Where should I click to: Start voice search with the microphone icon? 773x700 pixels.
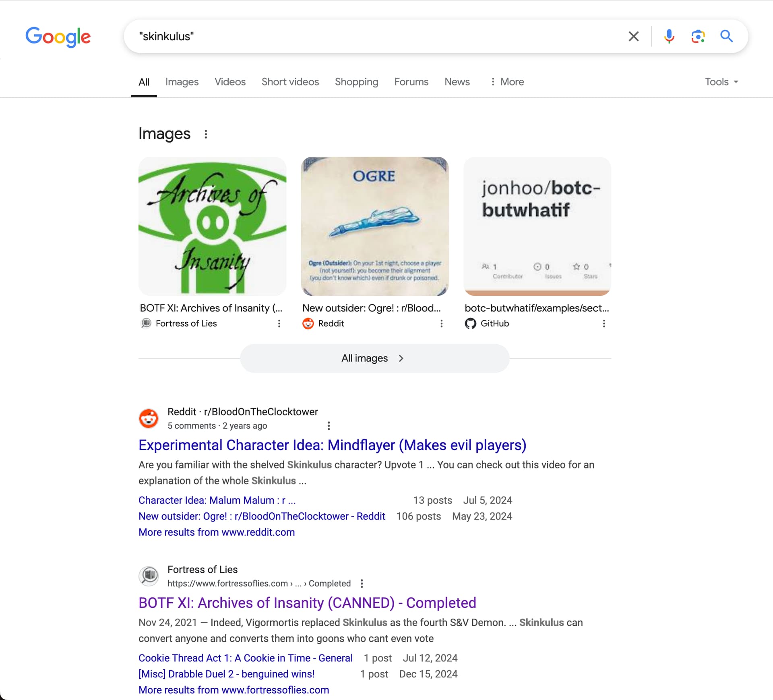coord(669,36)
